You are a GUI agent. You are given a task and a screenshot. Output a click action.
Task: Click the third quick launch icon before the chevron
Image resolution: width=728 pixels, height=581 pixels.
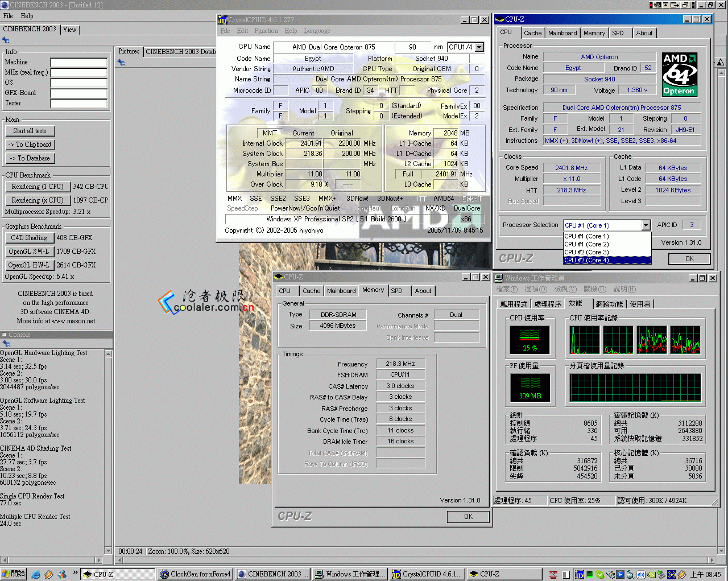click(x=62, y=575)
